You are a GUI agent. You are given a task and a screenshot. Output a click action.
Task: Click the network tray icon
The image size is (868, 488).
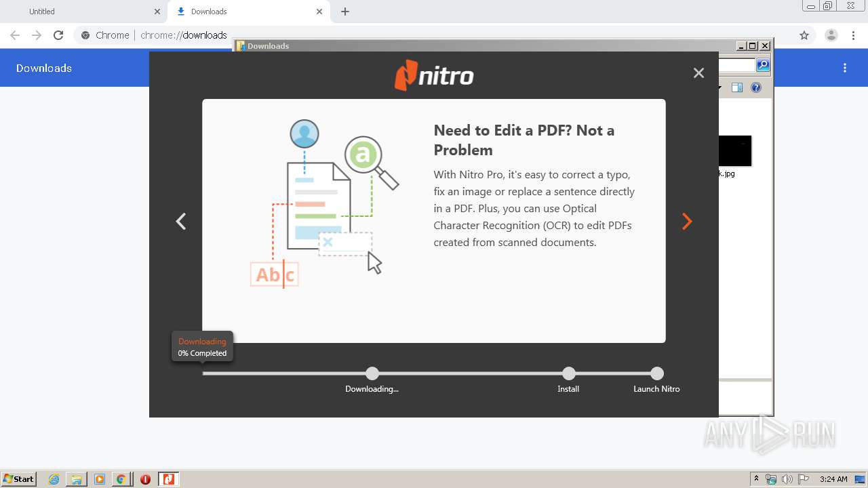point(771,479)
